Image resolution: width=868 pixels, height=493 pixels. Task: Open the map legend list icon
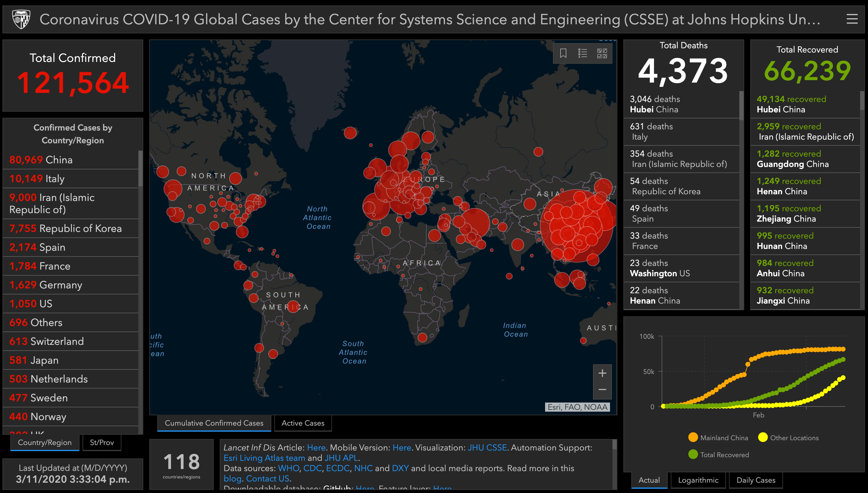(582, 53)
